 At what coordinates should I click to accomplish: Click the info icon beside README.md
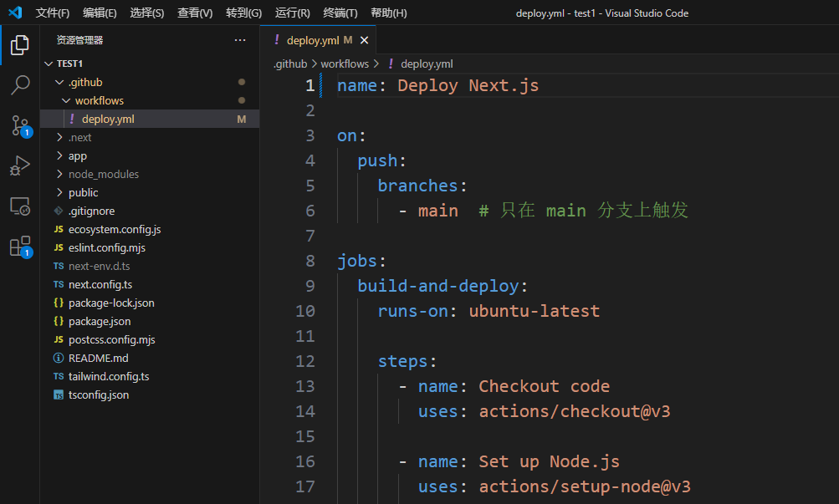[x=59, y=358]
